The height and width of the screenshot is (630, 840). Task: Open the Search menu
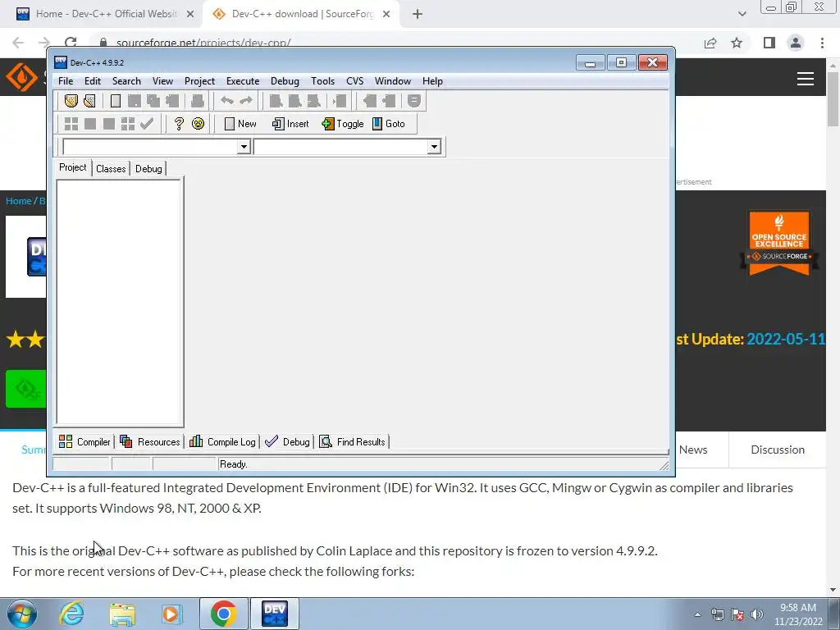pyautogui.click(x=126, y=81)
